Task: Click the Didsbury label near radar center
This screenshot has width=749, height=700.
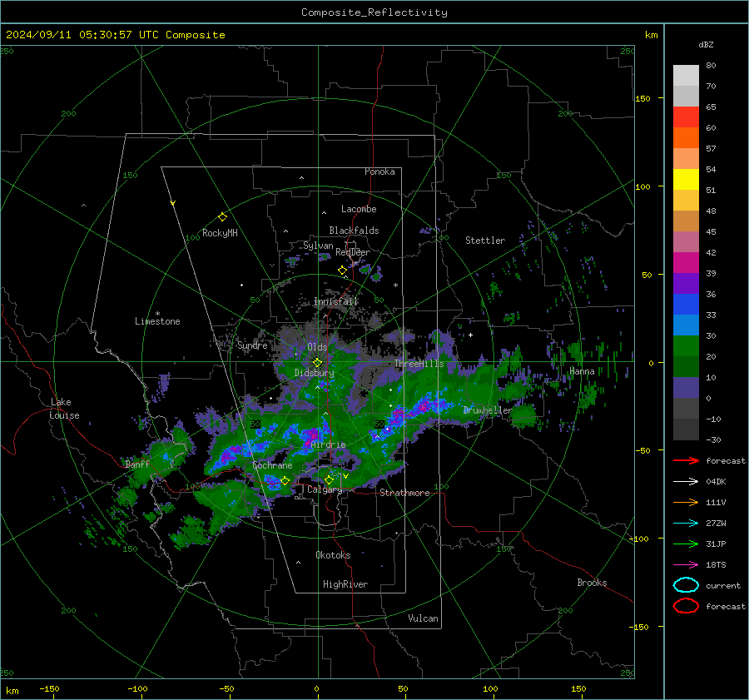Action: (x=315, y=373)
